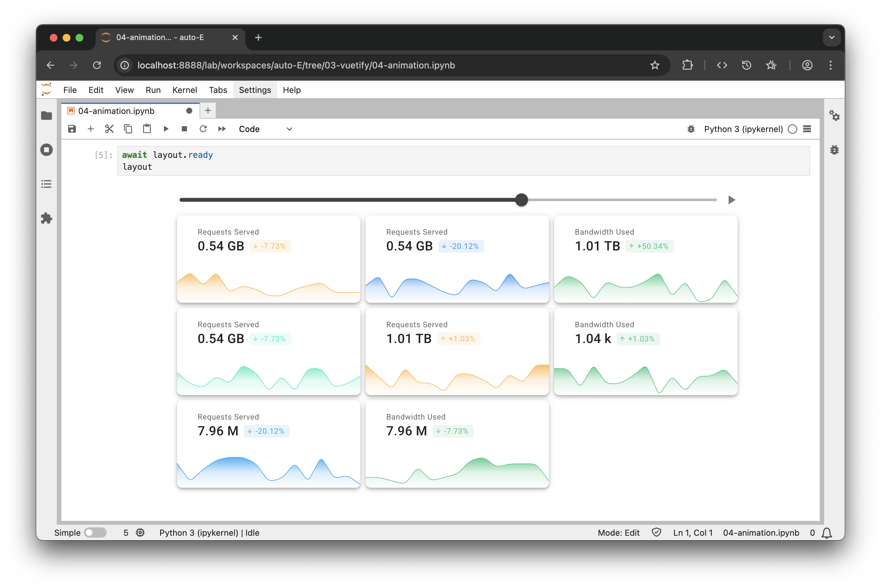Click the trusted notebook shield icon
The image size is (881, 588).
pos(656,532)
